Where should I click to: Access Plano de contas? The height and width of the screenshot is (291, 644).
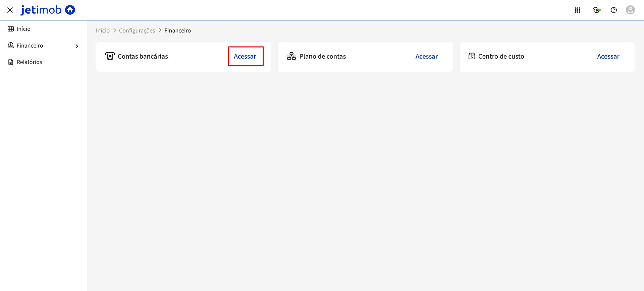426,56
